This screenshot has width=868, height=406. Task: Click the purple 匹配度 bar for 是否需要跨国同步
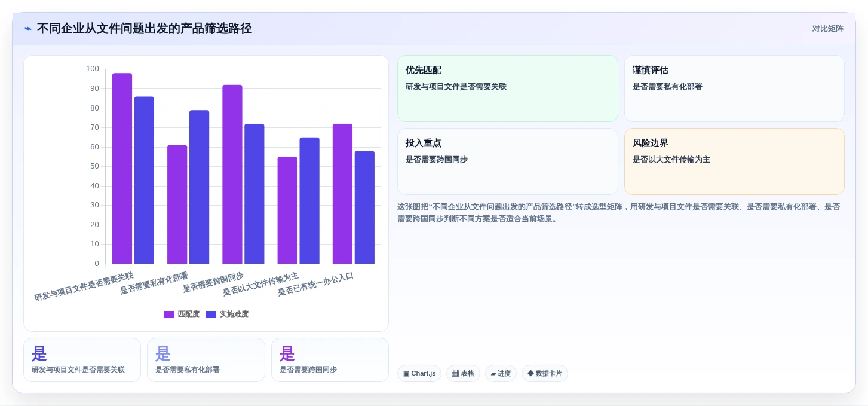(x=232, y=174)
